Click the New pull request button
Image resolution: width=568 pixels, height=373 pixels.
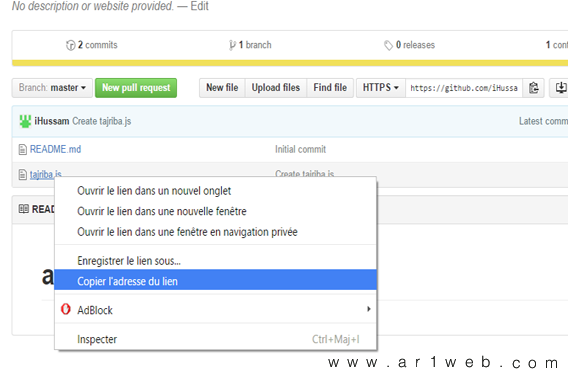(136, 88)
